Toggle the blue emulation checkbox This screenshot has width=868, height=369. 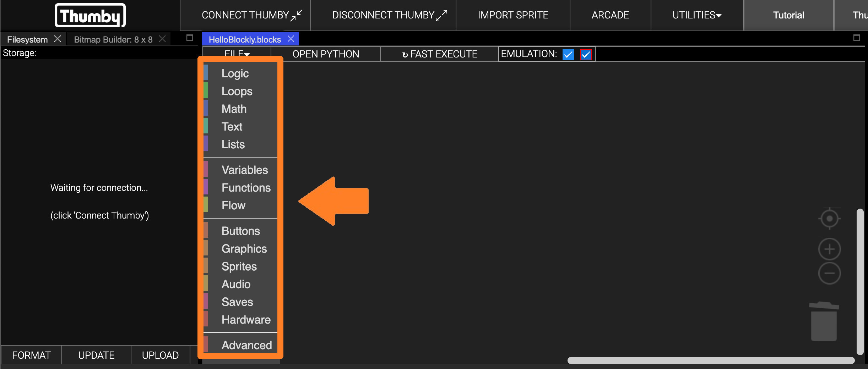point(568,55)
